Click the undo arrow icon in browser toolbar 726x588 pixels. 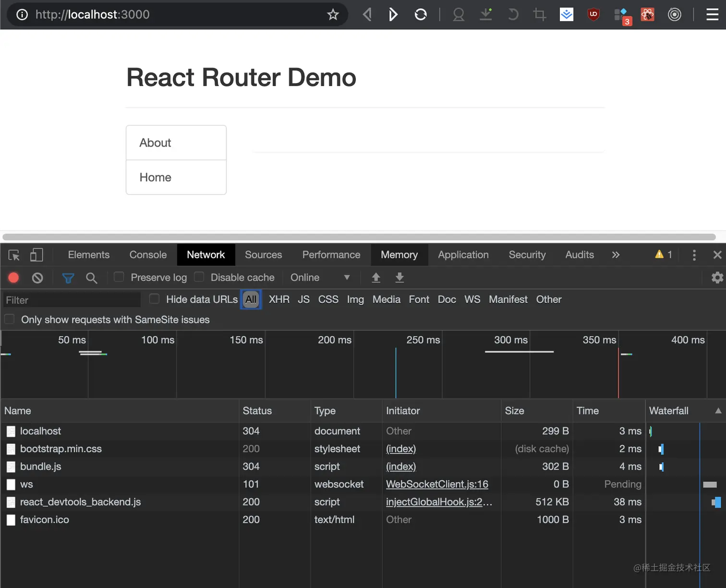pyautogui.click(x=513, y=14)
